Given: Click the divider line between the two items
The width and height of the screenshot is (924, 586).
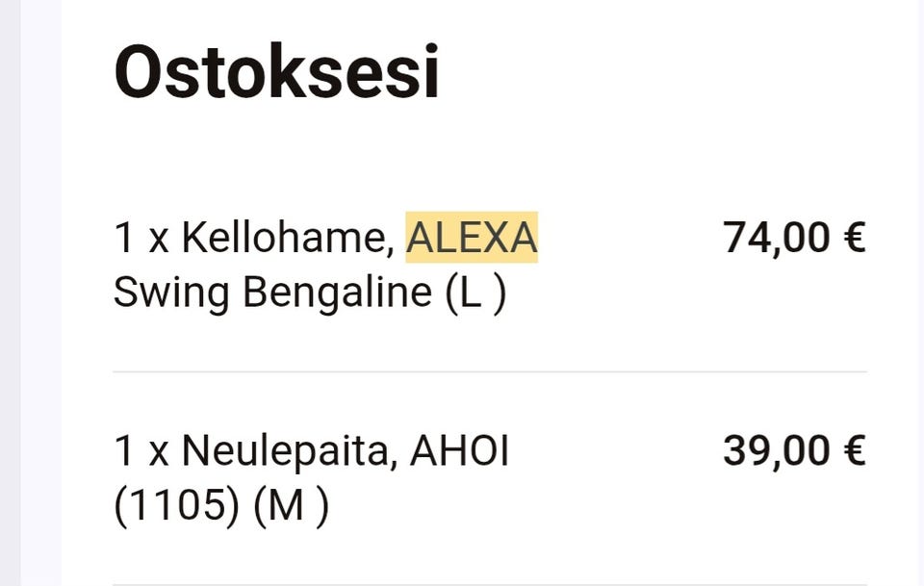Looking at the screenshot, I should 490,371.
